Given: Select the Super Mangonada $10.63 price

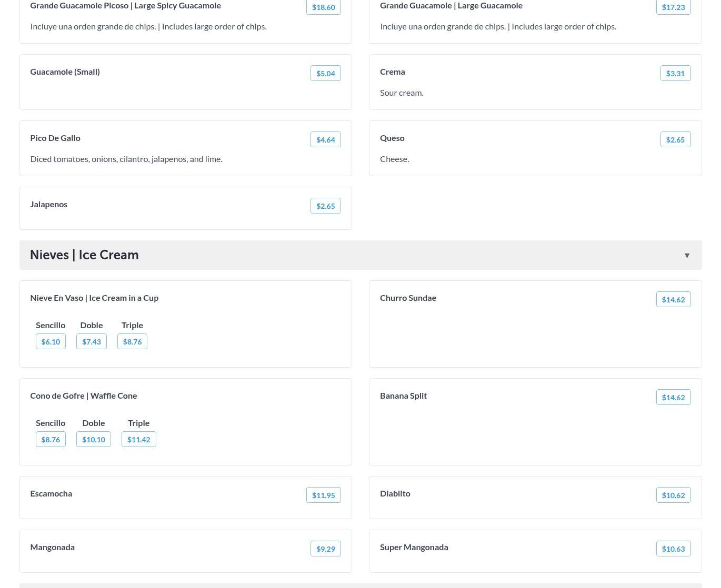Looking at the screenshot, I should pyautogui.click(x=673, y=549).
